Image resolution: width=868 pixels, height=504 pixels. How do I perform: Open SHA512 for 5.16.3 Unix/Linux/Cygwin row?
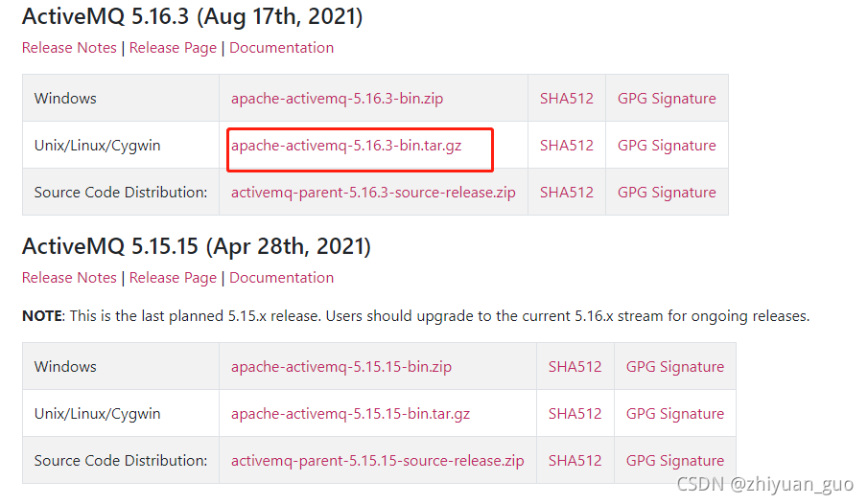tap(566, 146)
